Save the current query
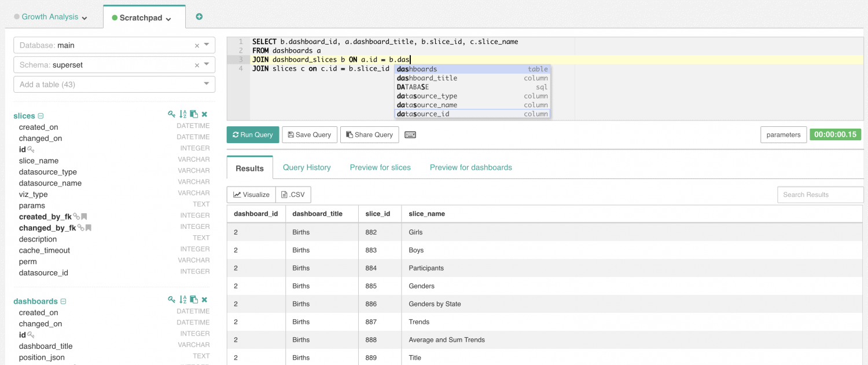Viewport: 868px width, 365px height. click(310, 134)
